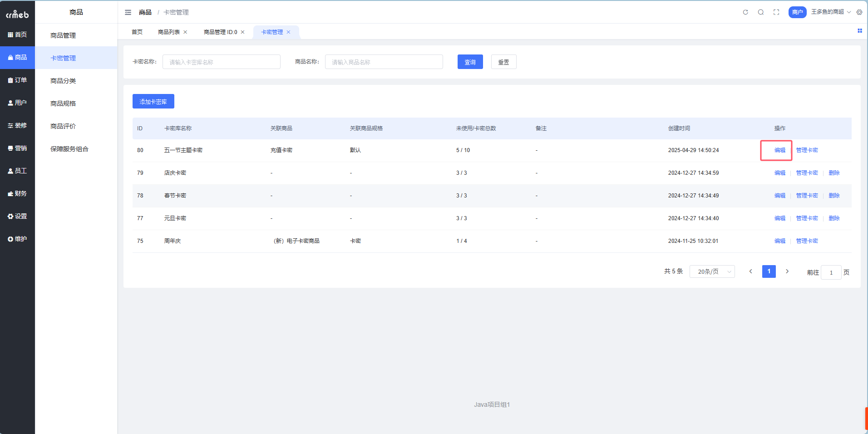Go to the next page arrow
The image size is (868, 434).
(787, 271)
